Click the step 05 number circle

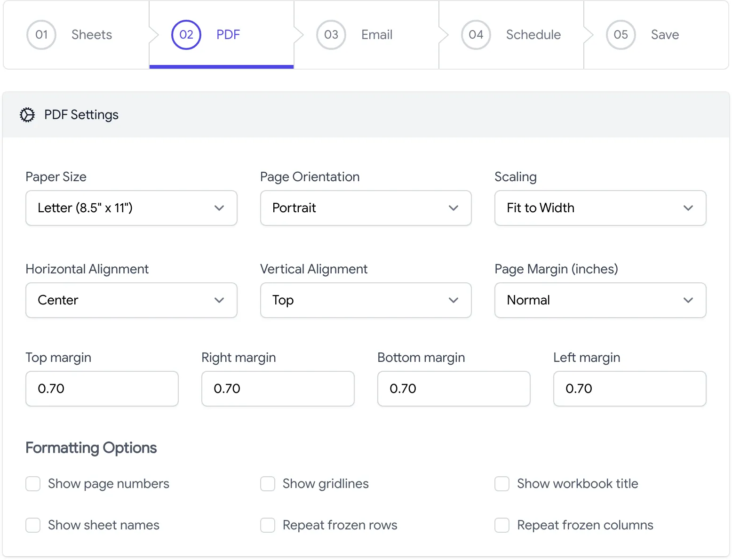point(621,35)
